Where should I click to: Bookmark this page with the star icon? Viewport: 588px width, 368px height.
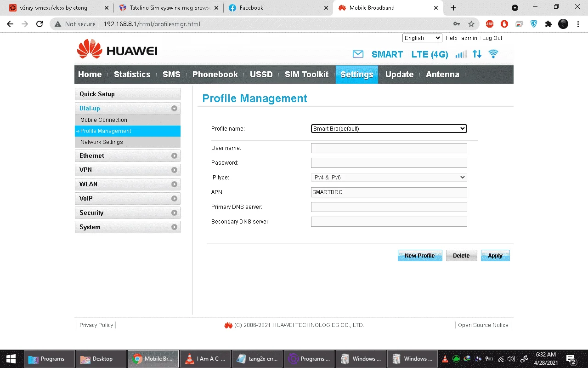click(471, 24)
